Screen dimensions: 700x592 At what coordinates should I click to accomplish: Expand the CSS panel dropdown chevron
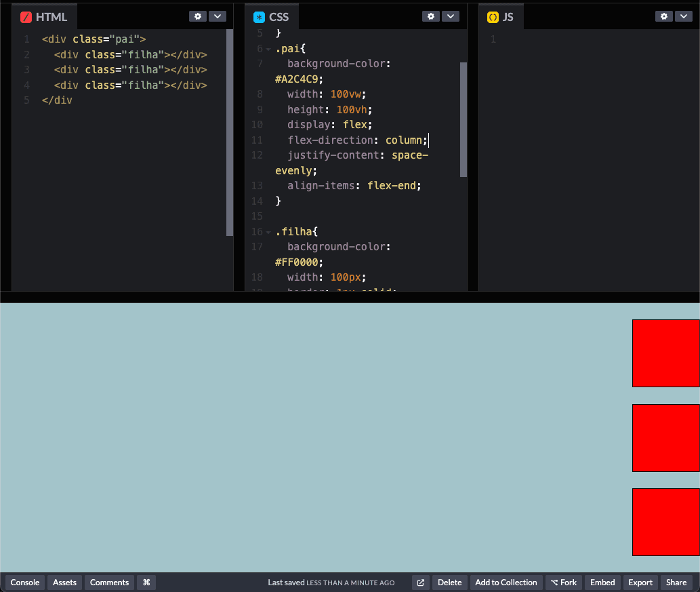tap(451, 16)
